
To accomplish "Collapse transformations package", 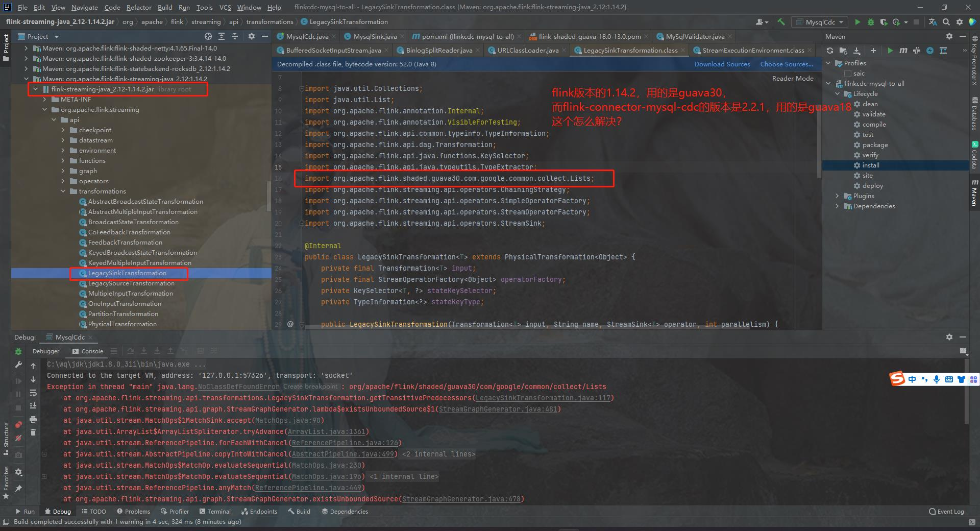I will coord(63,191).
